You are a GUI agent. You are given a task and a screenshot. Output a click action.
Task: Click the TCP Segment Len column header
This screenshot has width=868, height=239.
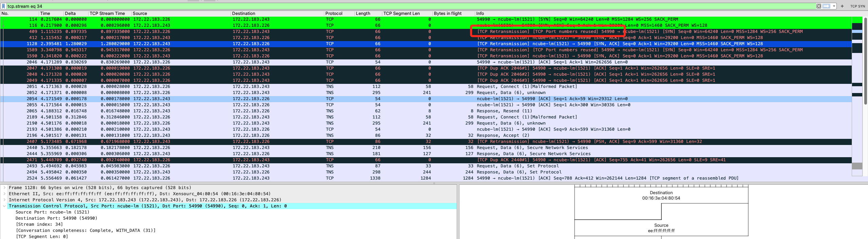[407, 13]
